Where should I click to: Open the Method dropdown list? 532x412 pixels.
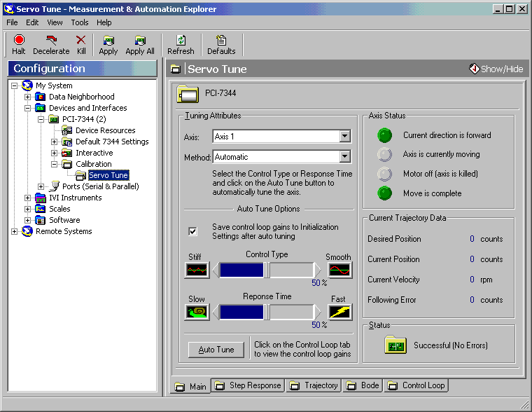(x=344, y=157)
